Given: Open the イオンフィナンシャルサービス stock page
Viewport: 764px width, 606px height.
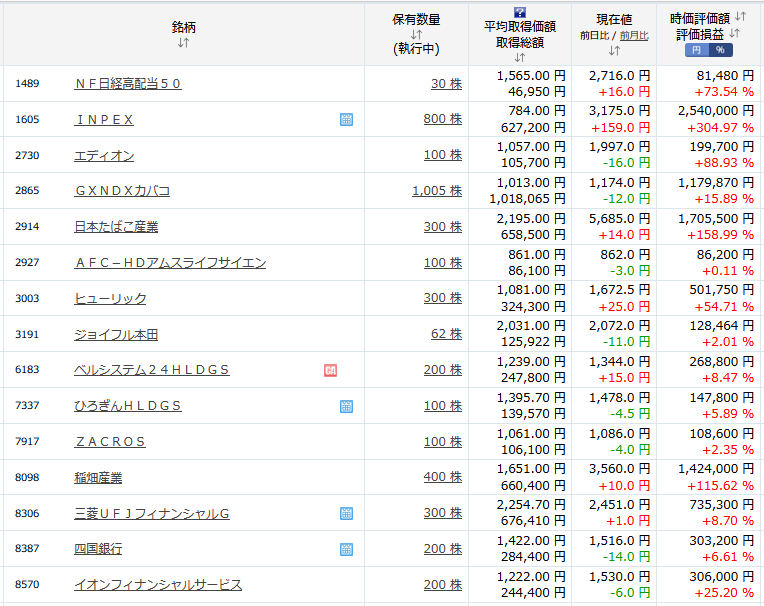Looking at the screenshot, I should pos(158,585).
